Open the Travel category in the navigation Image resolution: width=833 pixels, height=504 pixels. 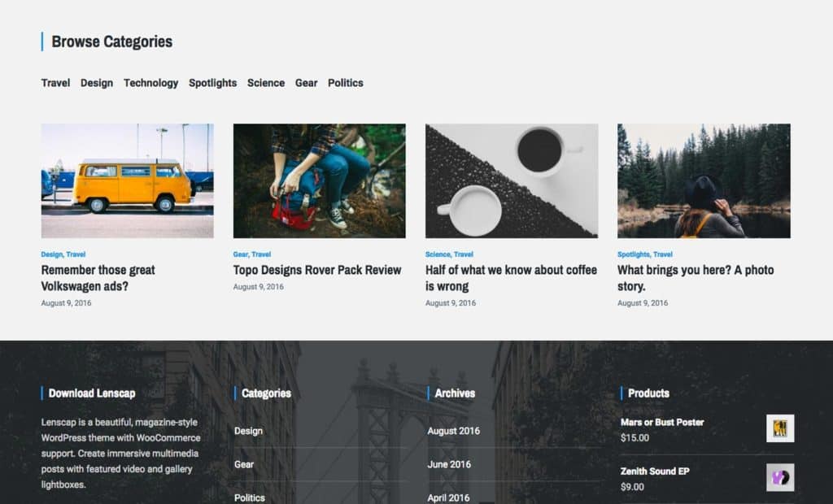55,82
